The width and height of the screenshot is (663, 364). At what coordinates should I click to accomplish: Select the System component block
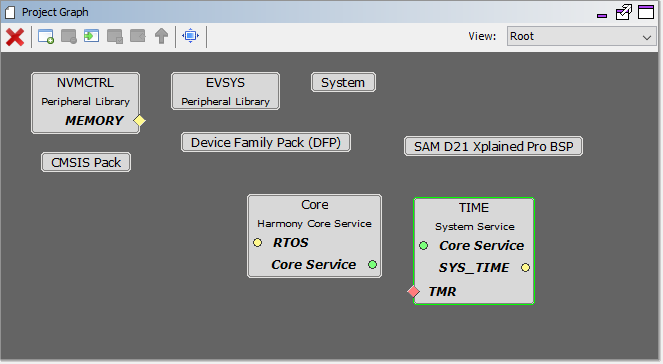(x=343, y=82)
